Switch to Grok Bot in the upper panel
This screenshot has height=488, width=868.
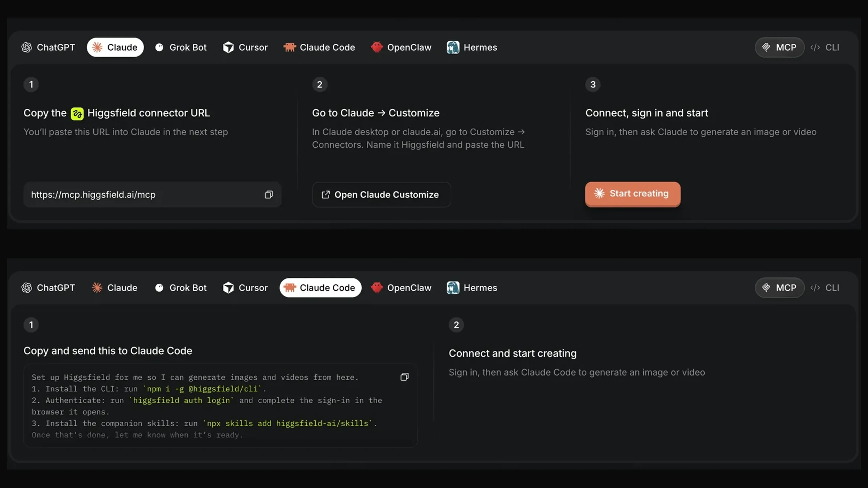[181, 47]
